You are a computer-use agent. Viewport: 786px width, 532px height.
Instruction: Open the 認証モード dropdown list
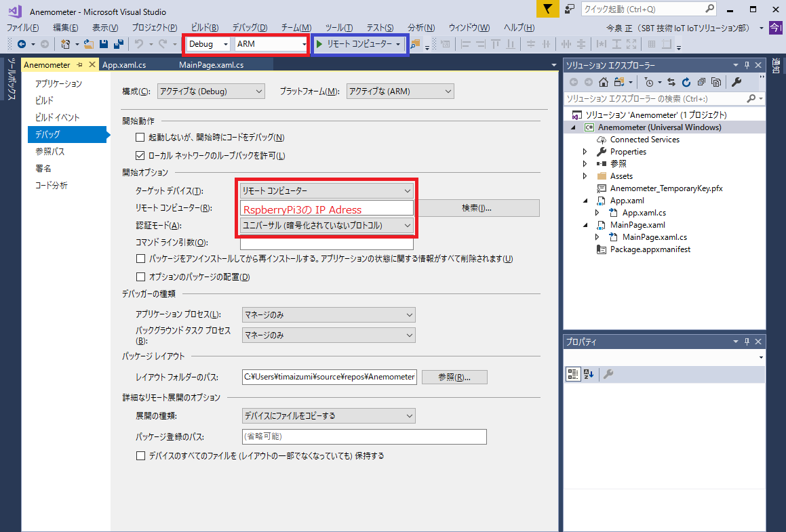tap(327, 225)
